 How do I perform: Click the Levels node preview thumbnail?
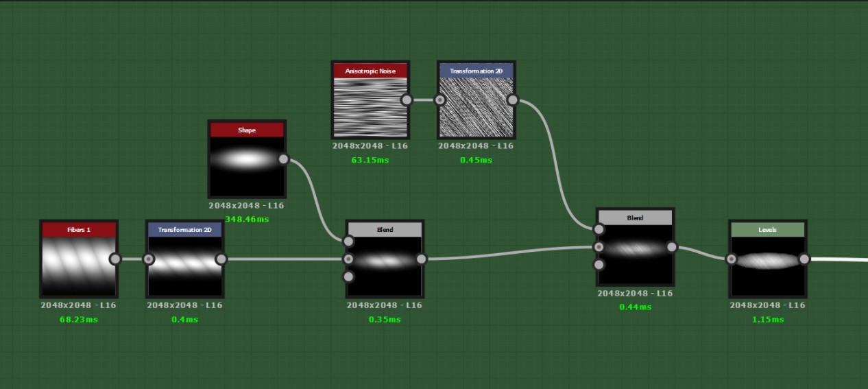click(767, 266)
